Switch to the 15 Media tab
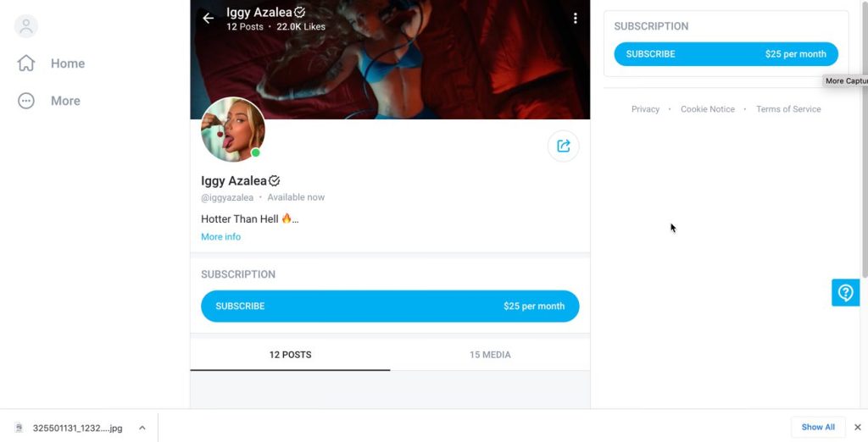The width and height of the screenshot is (868, 442). pyautogui.click(x=490, y=355)
